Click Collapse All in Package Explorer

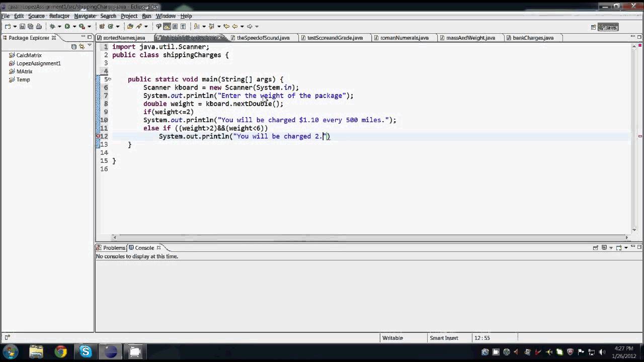[x=73, y=46]
